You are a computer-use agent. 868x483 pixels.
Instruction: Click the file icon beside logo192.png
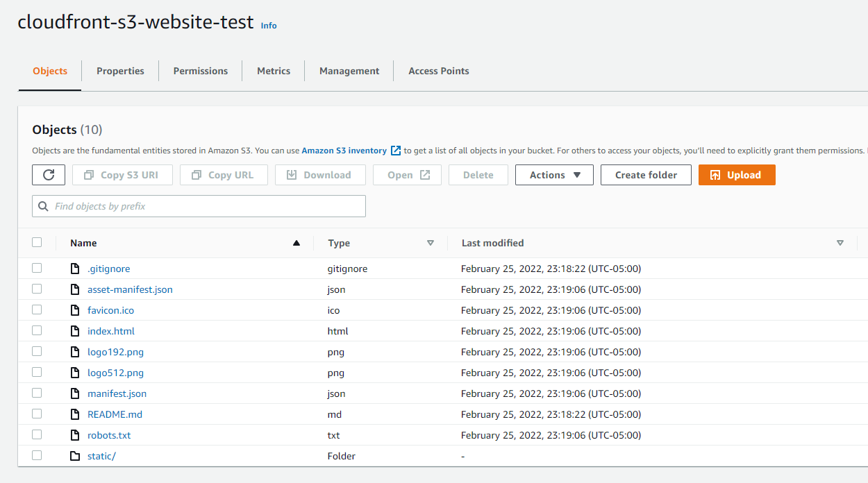coord(75,352)
